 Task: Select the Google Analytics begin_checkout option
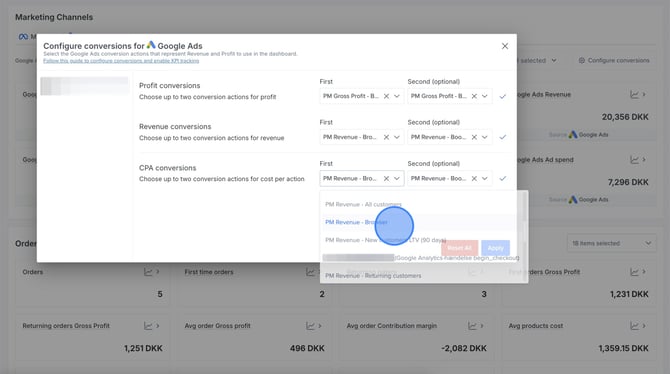coord(420,258)
